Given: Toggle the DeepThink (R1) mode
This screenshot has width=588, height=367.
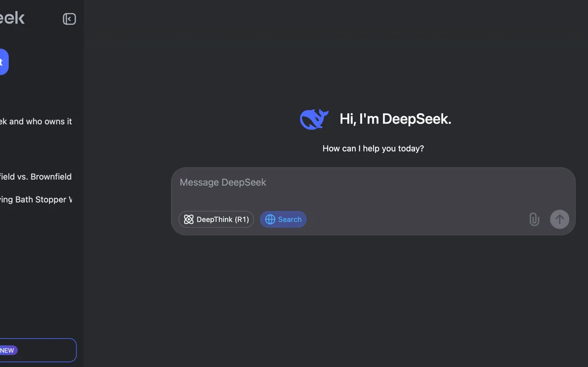Looking at the screenshot, I should 216,219.
